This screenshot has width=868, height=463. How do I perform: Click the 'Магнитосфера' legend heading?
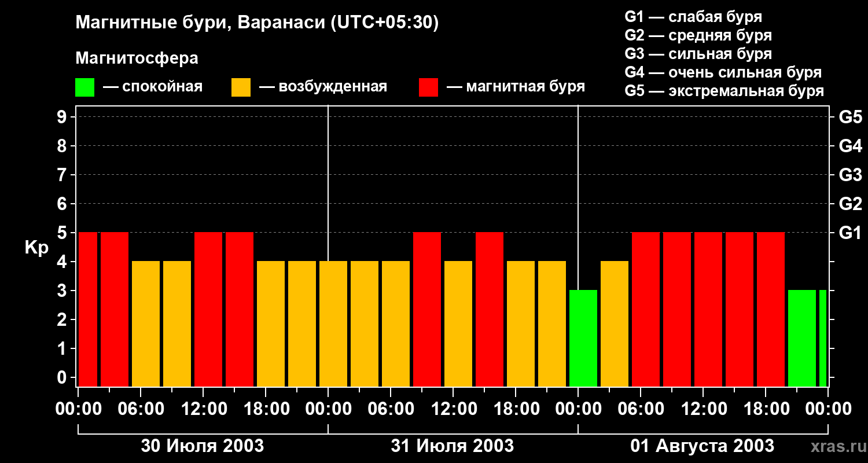pos(137,58)
